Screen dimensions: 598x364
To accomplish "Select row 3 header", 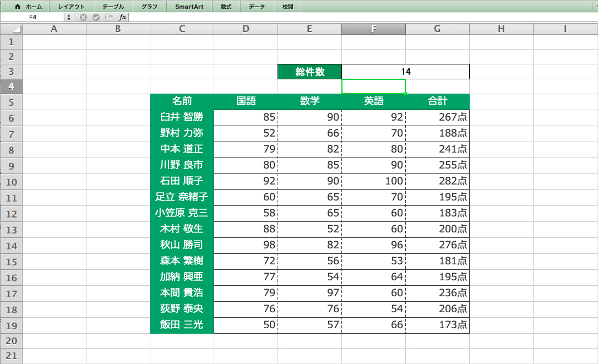I will (x=11, y=72).
